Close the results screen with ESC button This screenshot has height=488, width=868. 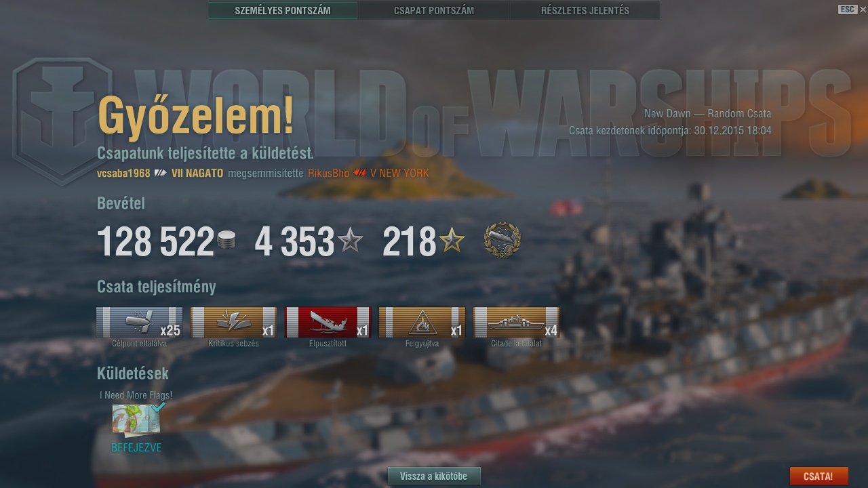848,9
